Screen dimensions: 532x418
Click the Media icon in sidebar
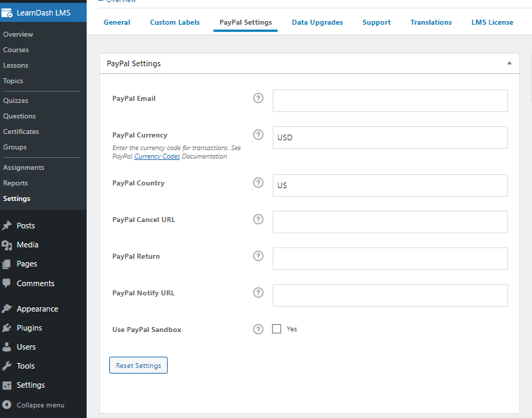(x=7, y=245)
